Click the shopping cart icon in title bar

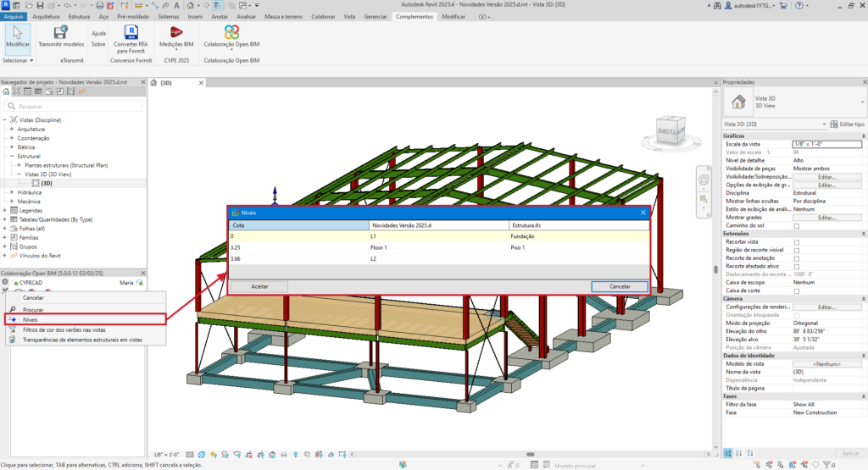(x=782, y=6)
